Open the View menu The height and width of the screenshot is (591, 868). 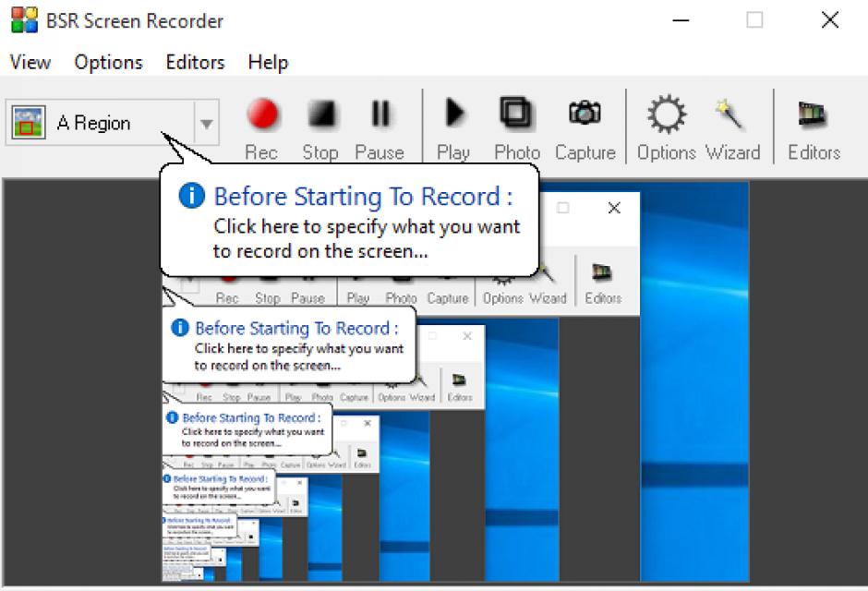point(30,62)
